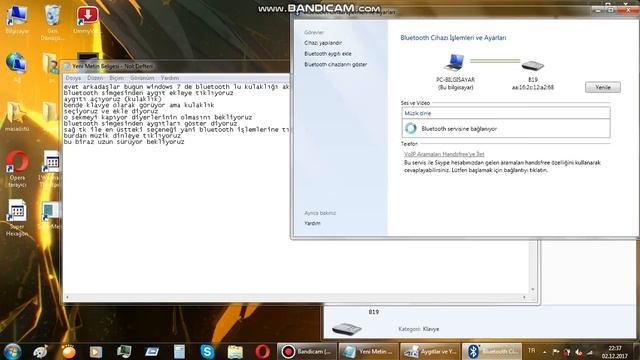
Task: Launch the UmmyVideo downloader desktop shortcut
Action: pyautogui.click(x=87, y=19)
